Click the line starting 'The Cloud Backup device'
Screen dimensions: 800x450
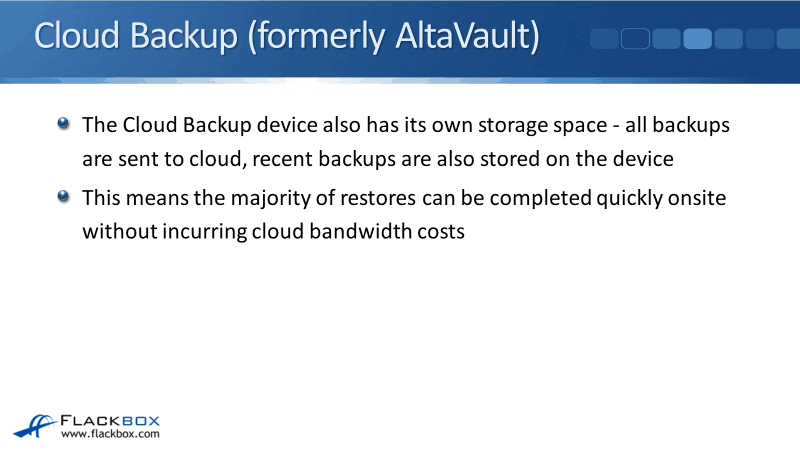405,126
